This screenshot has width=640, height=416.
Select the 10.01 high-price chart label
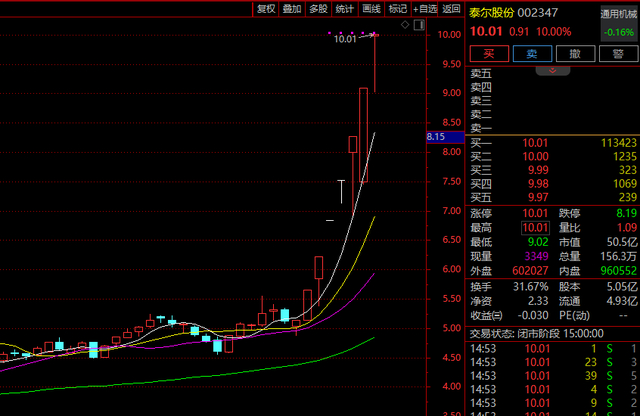345,39
